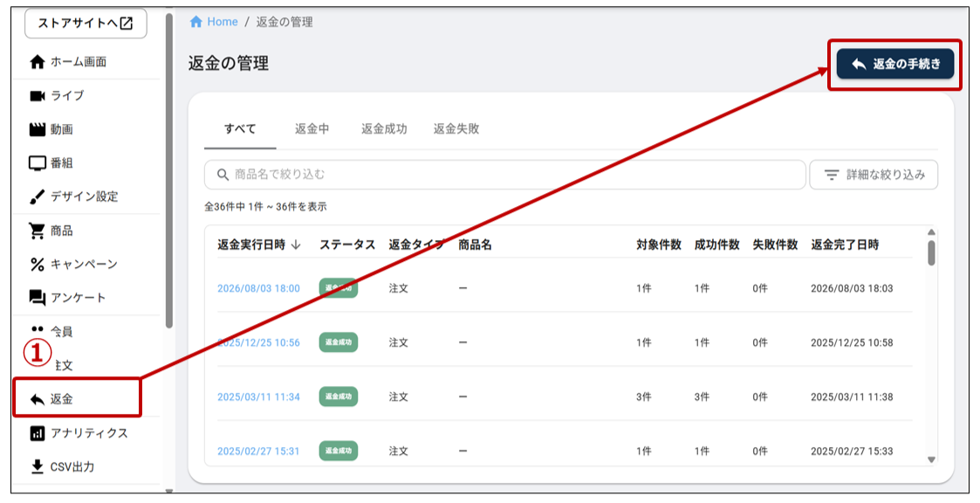Image resolution: width=980 pixels, height=503 pixels.
Task: Click the 商品名で絞り込む search field
Action: pos(504,175)
